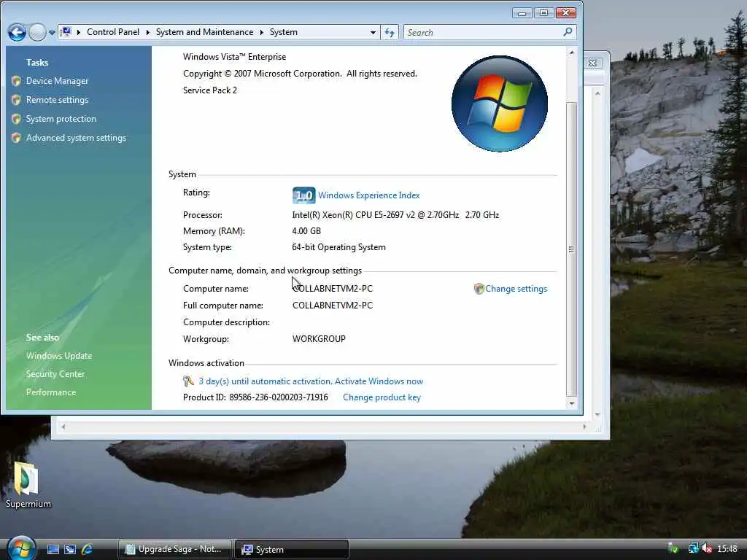
Task: Click the Intel Xeon processor text
Action: 395,215
